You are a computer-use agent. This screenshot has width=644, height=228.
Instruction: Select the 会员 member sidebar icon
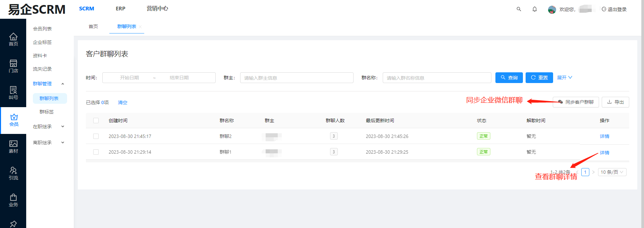click(14, 120)
